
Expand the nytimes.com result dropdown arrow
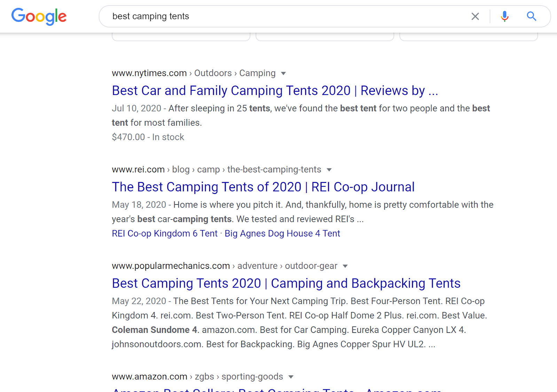pyautogui.click(x=283, y=73)
